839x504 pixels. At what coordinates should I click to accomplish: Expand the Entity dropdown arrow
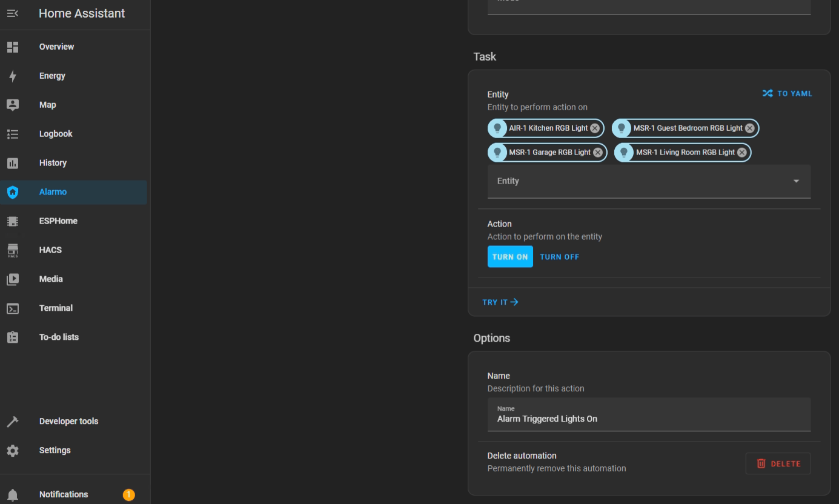point(796,181)
